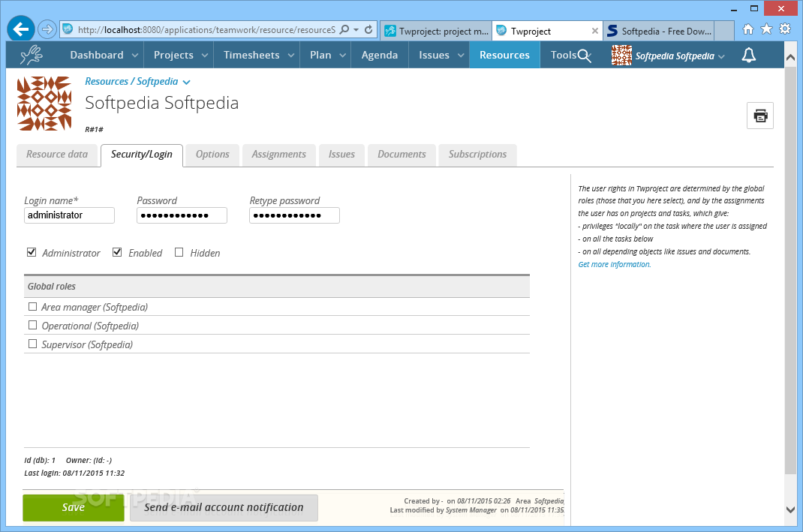Screen dimensions: 803x532
Task: Open the notifications bell
Action: coord(749,55)
